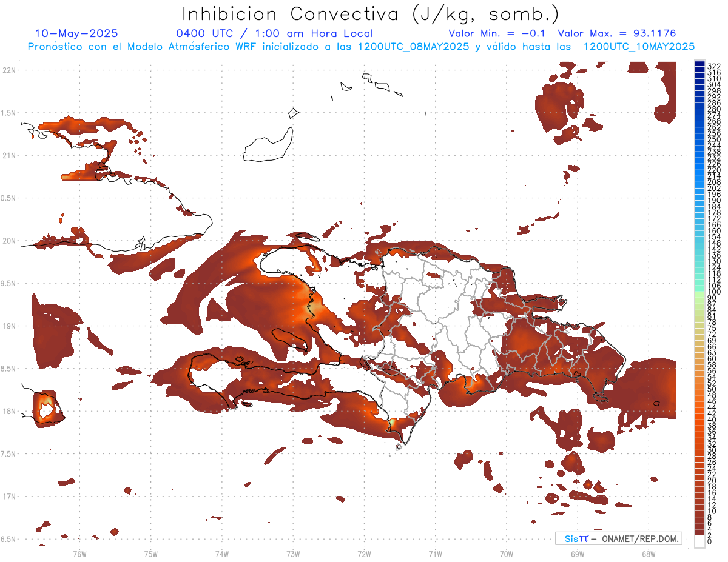Click the clipped latitude label "1.5N"
This screenshot has width=728, height=562.
(x=8, y=113)
